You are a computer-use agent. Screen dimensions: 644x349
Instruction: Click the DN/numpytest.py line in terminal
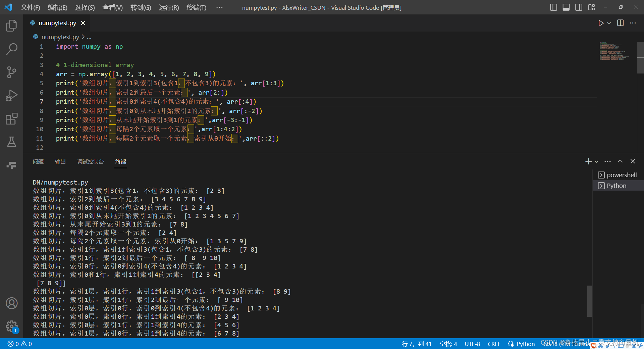(x=60, y=183)
